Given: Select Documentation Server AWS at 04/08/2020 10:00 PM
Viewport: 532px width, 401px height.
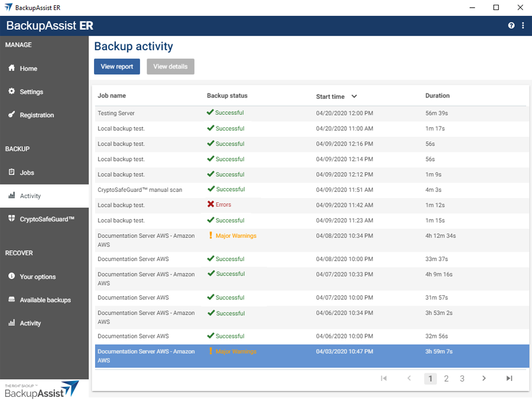Looking at the screenshot, I should 312,259.
